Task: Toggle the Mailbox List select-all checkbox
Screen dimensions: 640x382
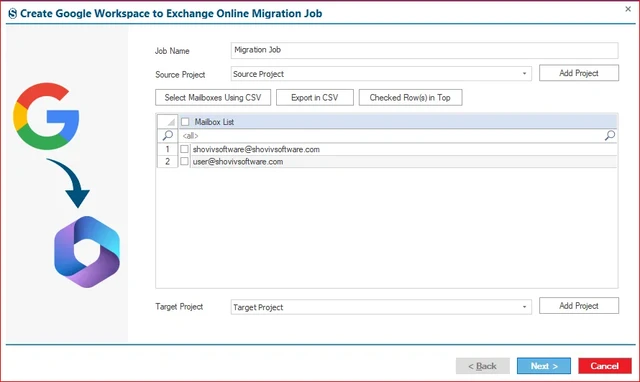Action: 185,122
